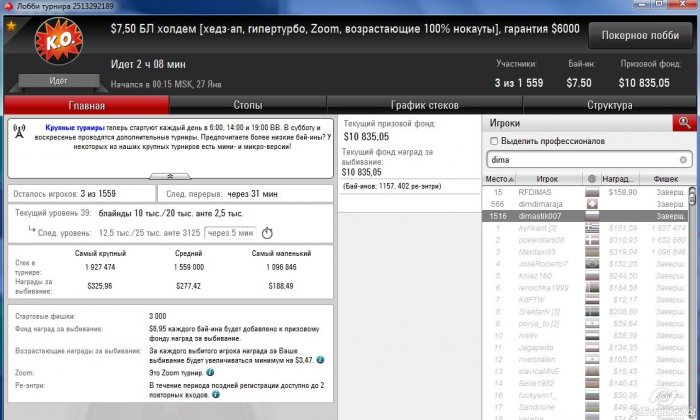Click the largest bounty value $325,96
700x420 pixels.
100,286
